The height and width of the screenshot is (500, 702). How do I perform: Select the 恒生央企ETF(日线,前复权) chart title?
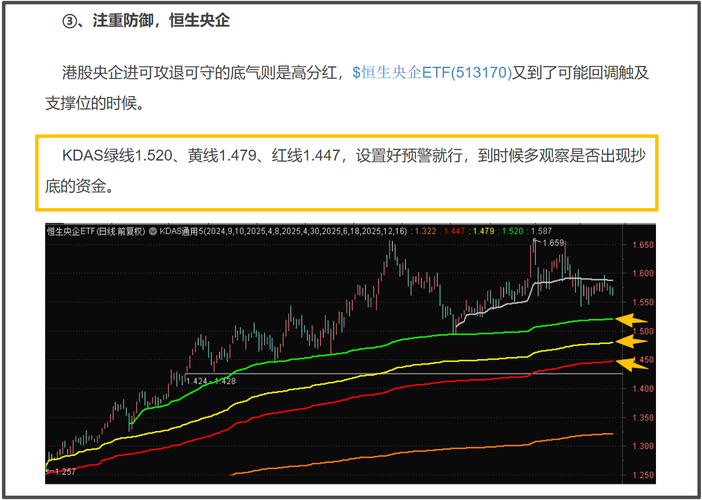coord(96,231)
